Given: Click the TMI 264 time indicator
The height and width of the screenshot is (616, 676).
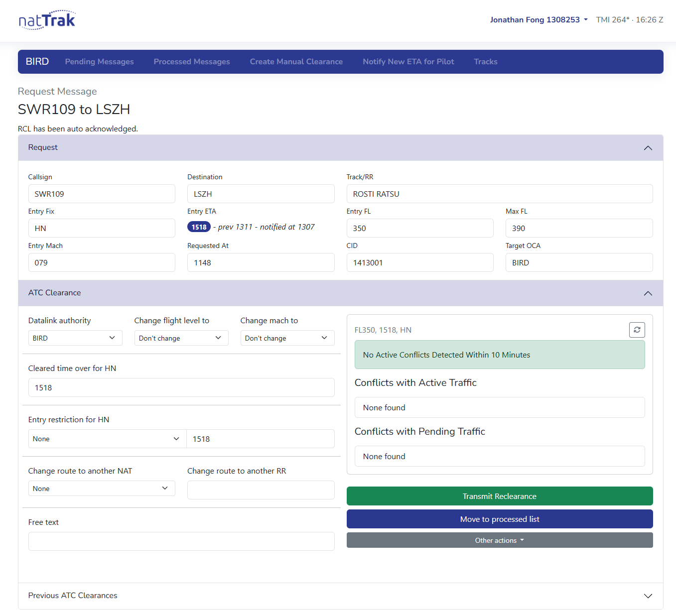Looking at the screenshot, I should [x=630, y=20].
